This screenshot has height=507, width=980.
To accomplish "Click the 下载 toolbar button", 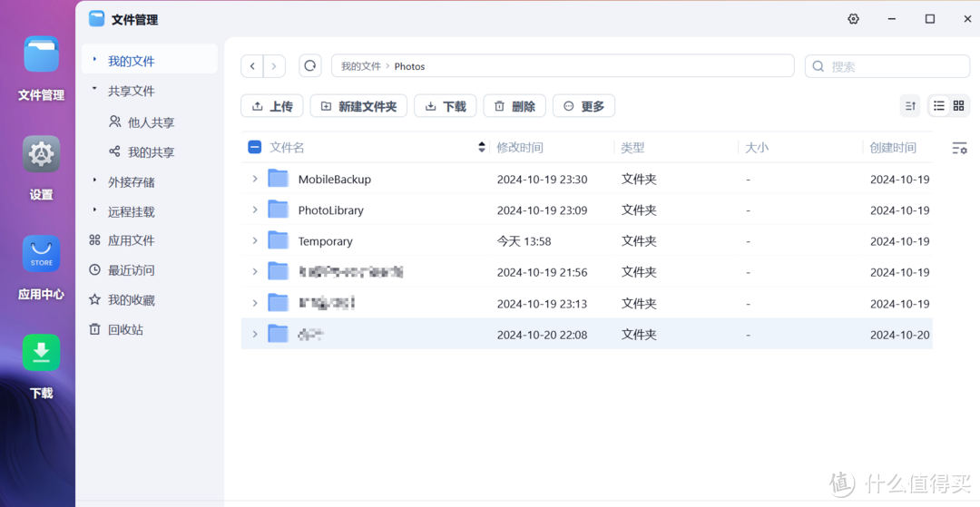I will point(446,106).
